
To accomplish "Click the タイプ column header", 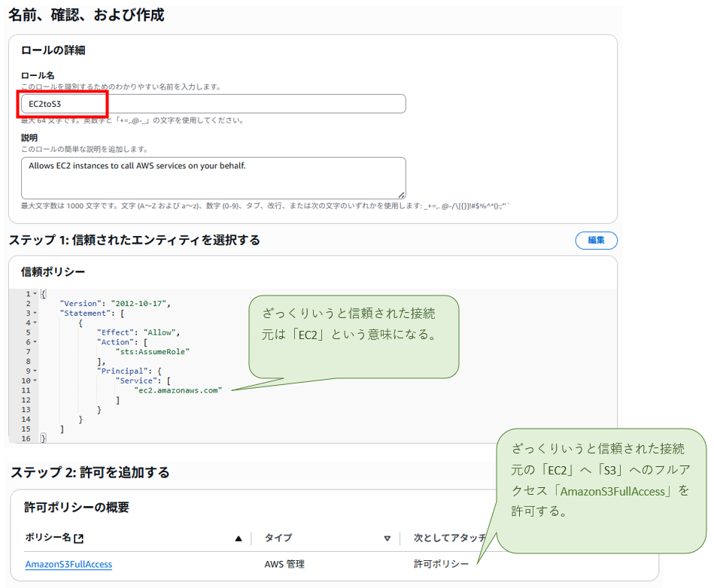I will 278,538.
